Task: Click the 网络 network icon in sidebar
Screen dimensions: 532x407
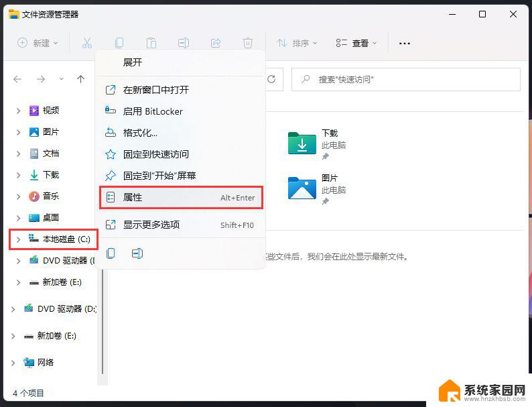Action: 29,363
